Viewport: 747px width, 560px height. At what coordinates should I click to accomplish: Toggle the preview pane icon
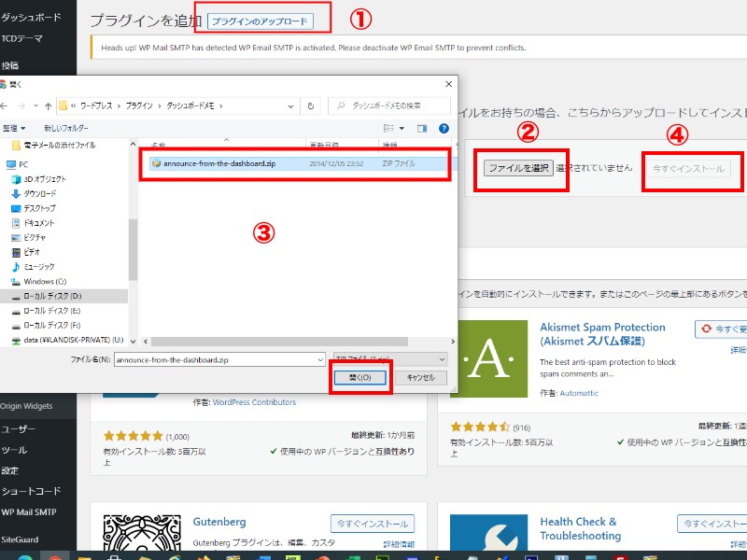coord(421,128)
